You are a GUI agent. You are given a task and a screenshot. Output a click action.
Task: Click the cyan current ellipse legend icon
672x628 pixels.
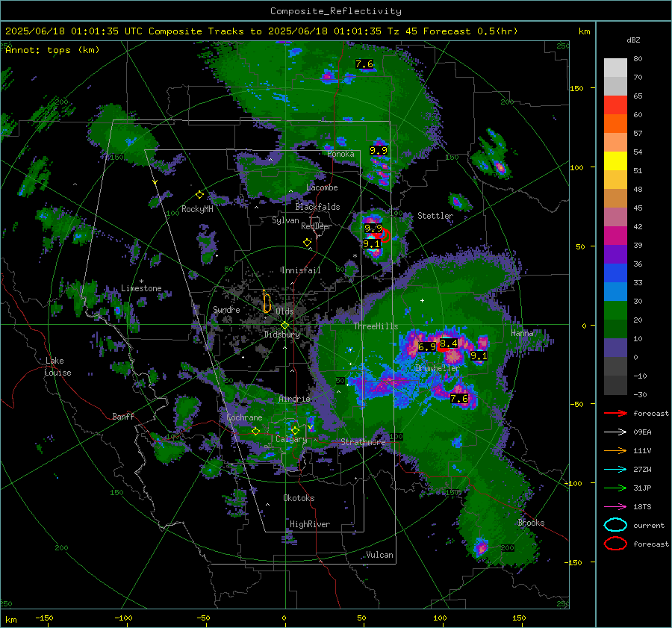(x=615, y=525)
